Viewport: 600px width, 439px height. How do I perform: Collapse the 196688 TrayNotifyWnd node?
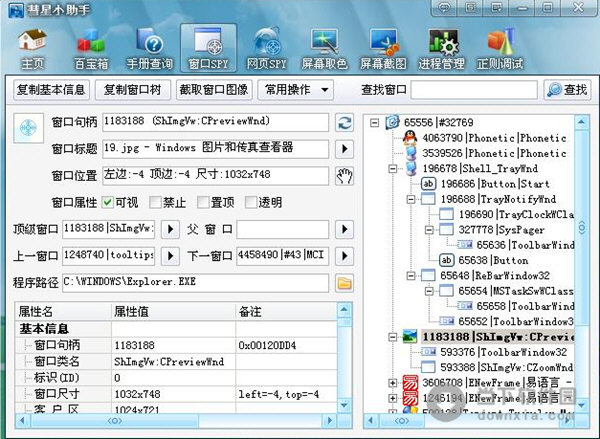tap(411, 199)
